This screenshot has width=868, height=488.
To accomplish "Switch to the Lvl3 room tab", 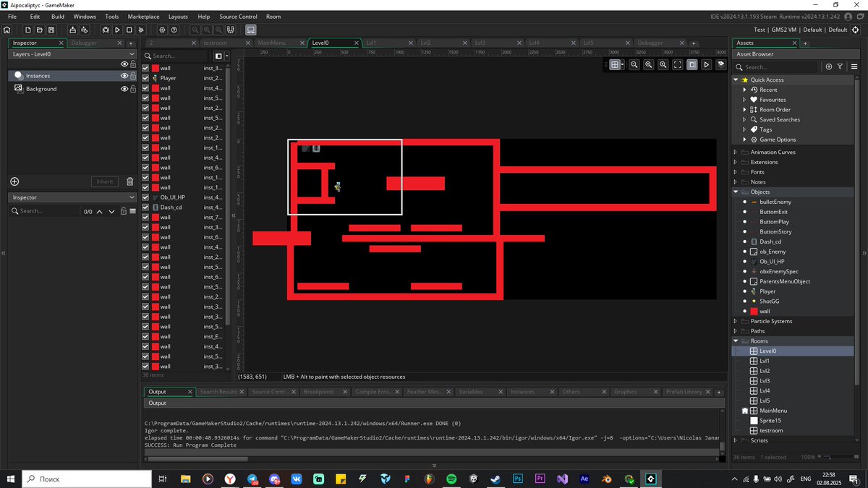I will click(x=480, y=43).
